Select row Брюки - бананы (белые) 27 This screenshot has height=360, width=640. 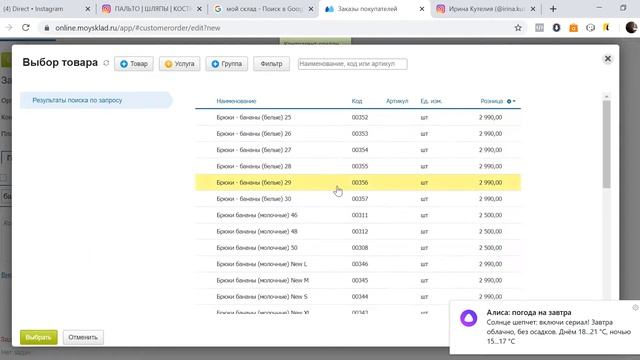[358, 150]
